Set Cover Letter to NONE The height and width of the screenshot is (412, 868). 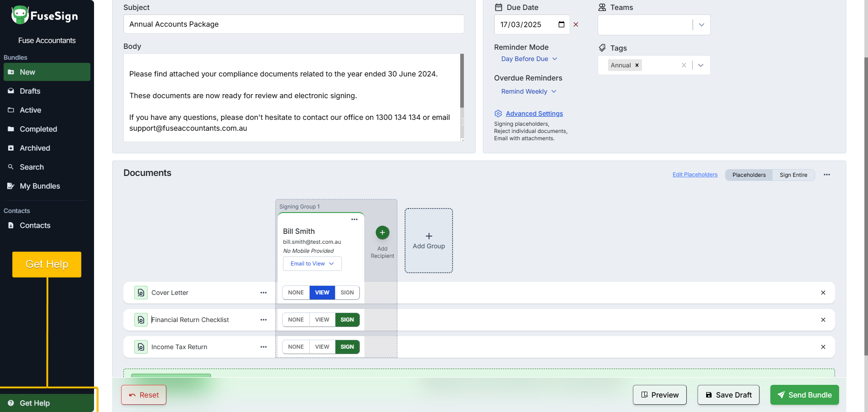[296, 293]
